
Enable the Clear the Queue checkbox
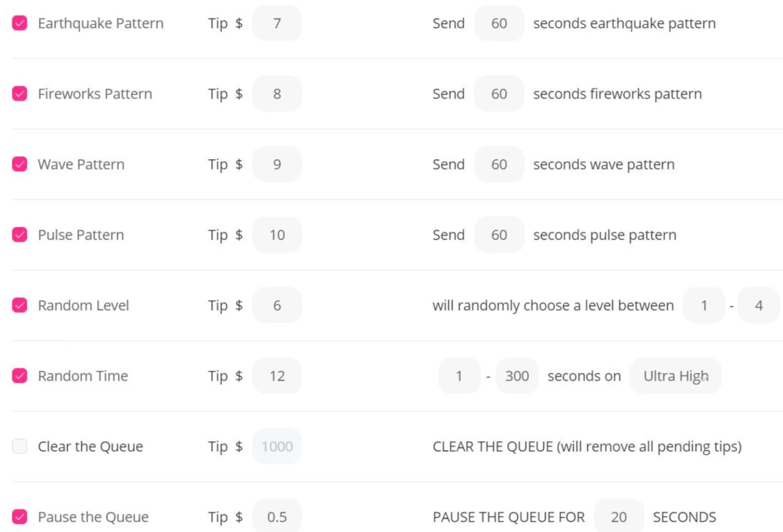click(20, 446)
